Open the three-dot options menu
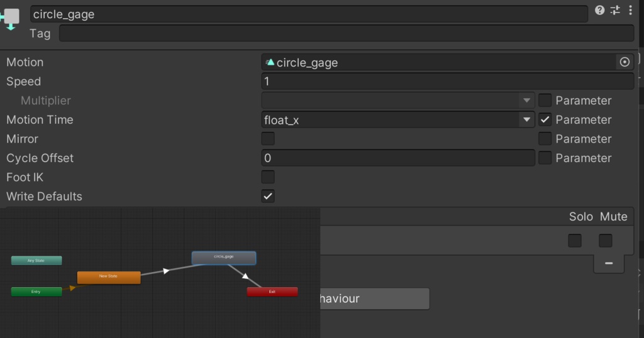 [x=630, y=11]
